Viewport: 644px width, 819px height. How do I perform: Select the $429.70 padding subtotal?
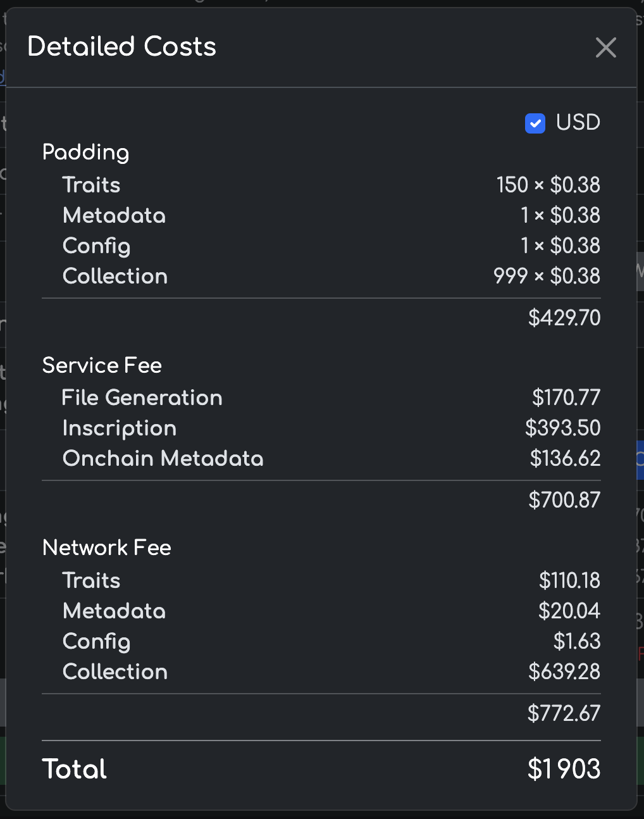pos(564,318)
